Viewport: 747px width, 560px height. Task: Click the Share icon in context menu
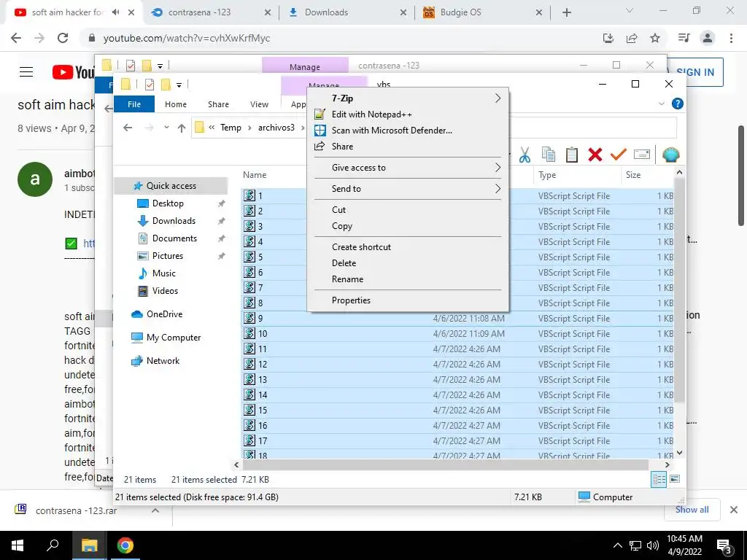pyautogui.click(x=320, y=146)
